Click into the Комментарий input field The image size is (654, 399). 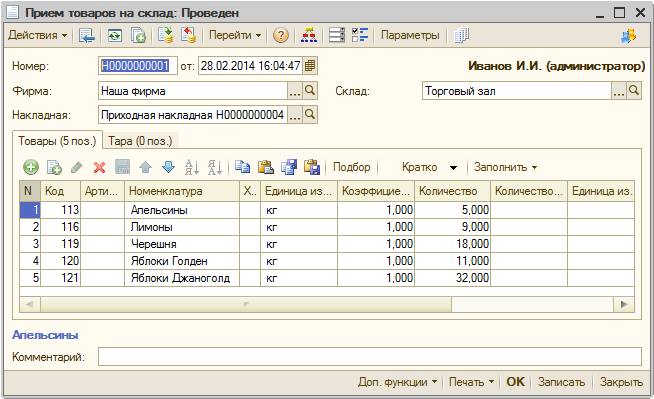tap(370, 357)
